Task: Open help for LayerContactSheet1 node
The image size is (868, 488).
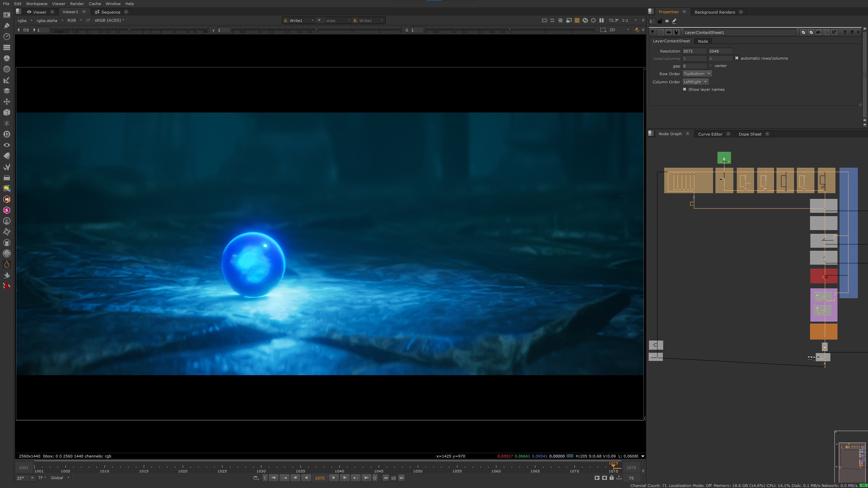Action: (845, 32)
